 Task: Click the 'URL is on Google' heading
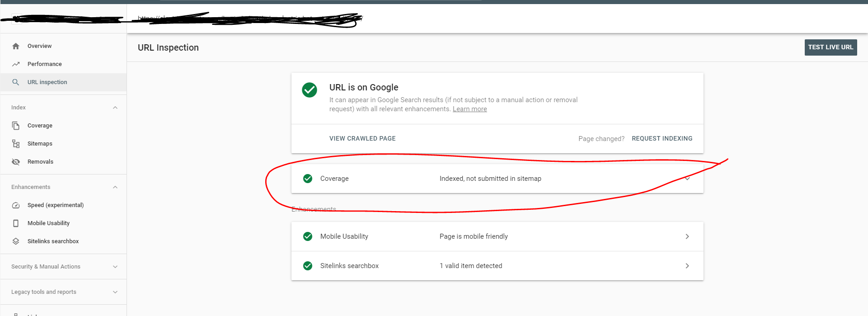[x=364, y=87]
